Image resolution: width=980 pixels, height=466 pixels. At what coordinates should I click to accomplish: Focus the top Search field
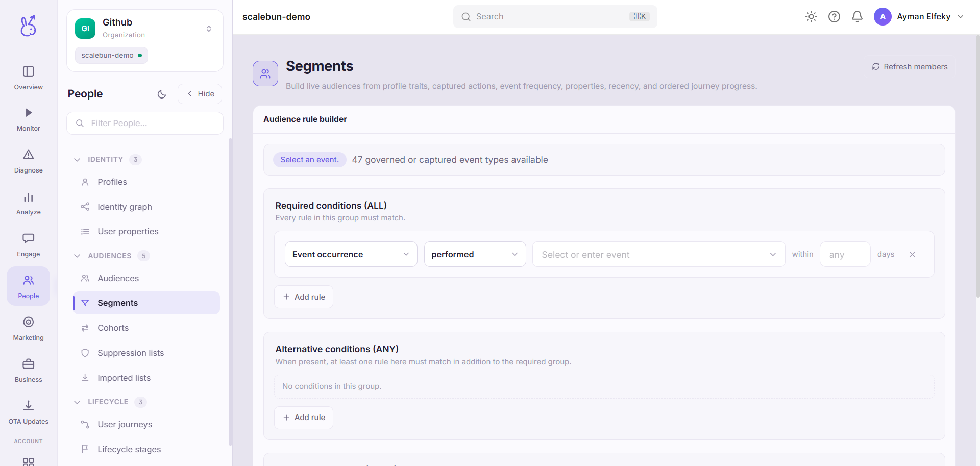click(555, 17)
